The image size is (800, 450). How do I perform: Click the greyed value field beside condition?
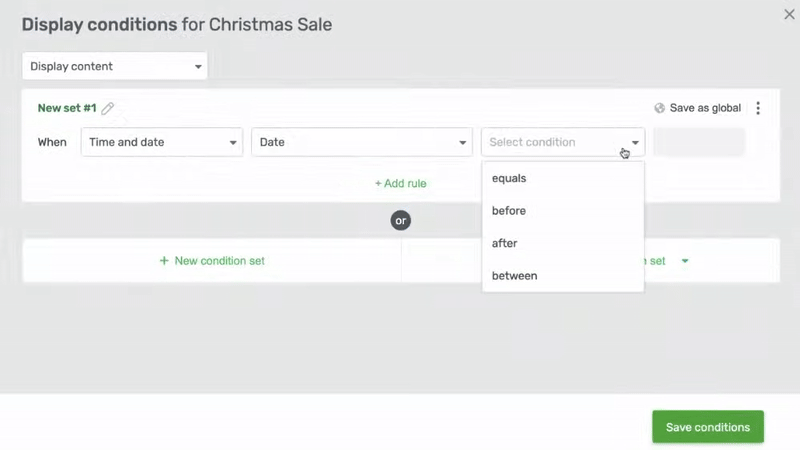tap(699, 142)
